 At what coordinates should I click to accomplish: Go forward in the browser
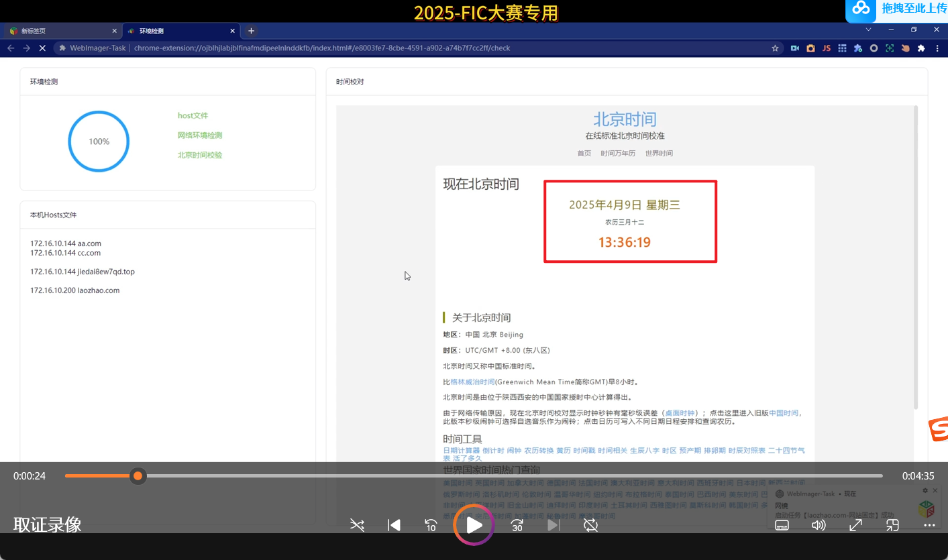coord(27,48)
